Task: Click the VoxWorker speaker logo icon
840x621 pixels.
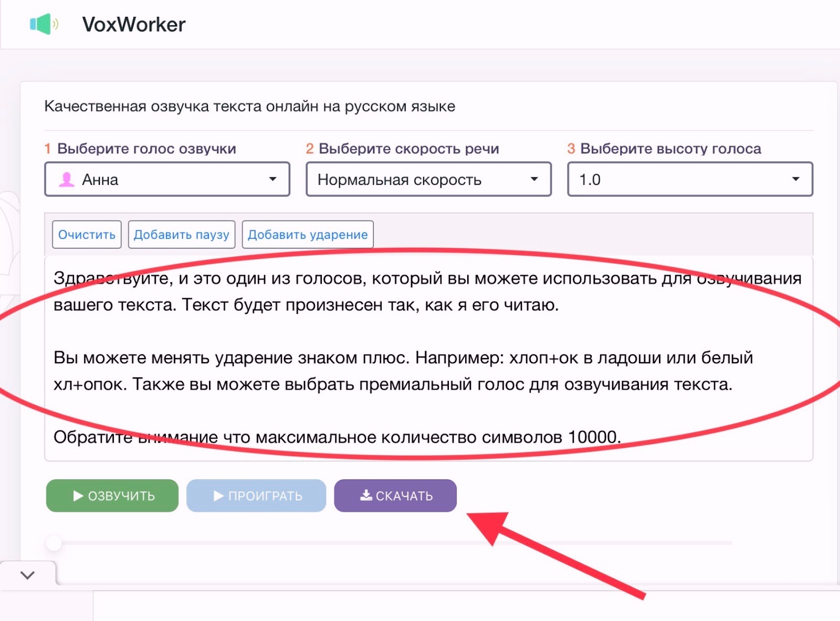Action: [x=44, y=24]
